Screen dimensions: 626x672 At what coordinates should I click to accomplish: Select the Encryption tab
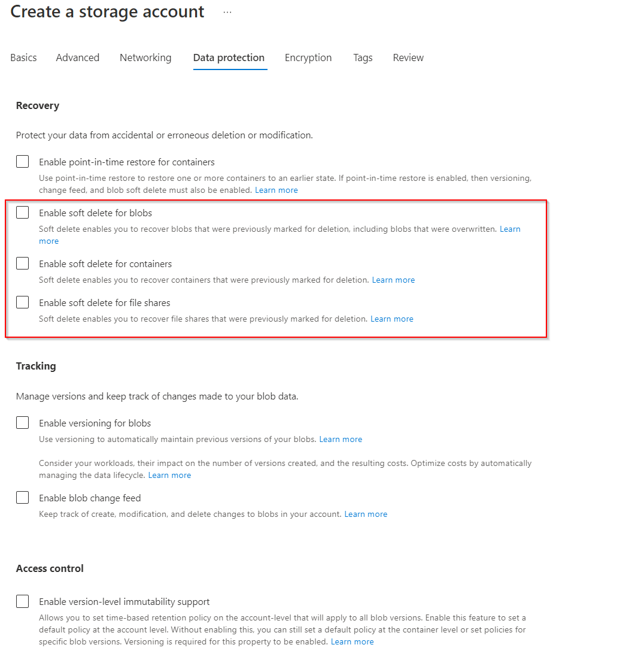(308, 57)
